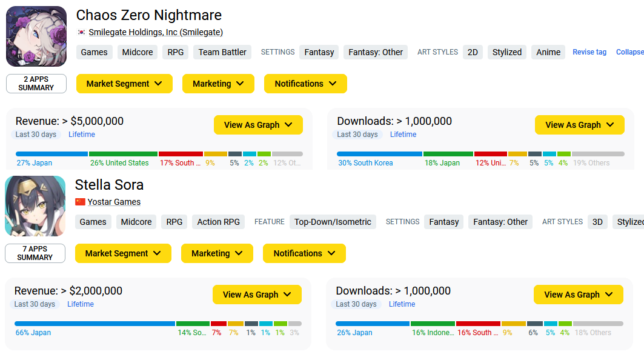Open Smilegate Holdings, Inc publisher link
Viewport: 644px width, 360px height.
(156, 32)
